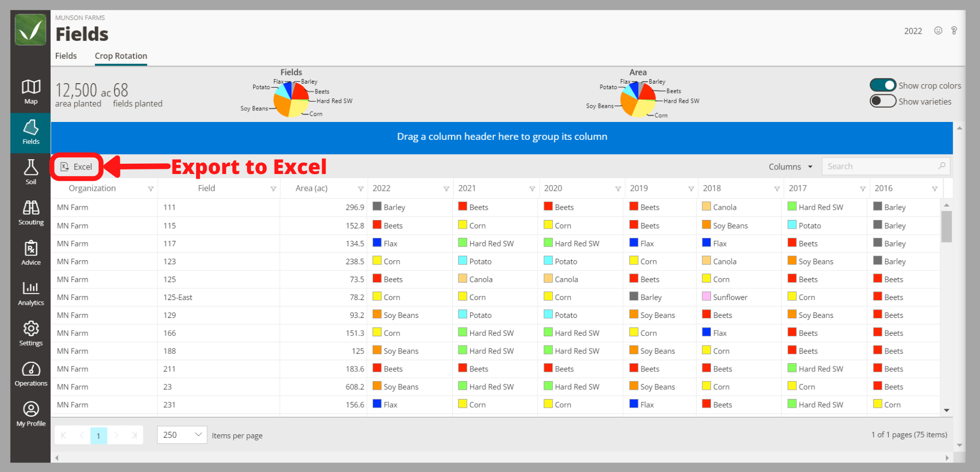Open the Map section in sidebar

coord(31,92)
